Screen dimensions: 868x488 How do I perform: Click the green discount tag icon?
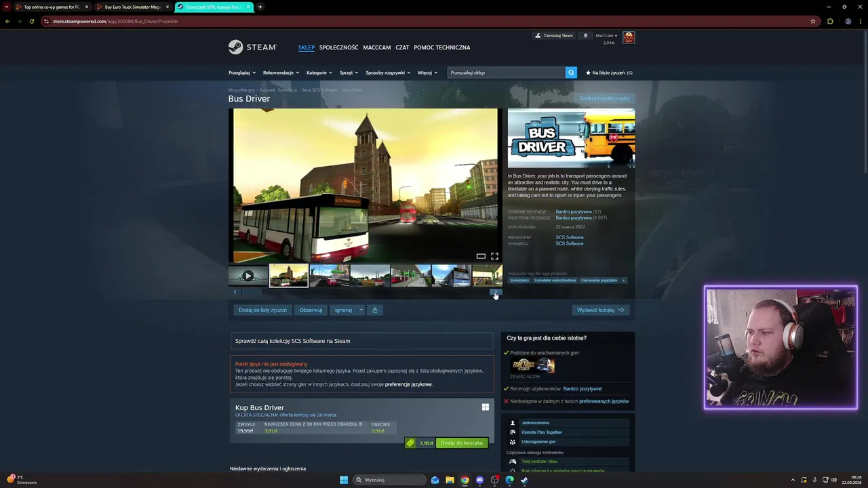pos(410,443)
